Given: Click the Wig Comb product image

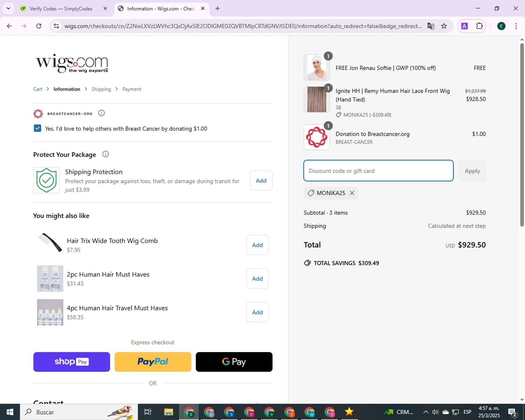Looking at the screenshot, I should [x=50, y=242].
